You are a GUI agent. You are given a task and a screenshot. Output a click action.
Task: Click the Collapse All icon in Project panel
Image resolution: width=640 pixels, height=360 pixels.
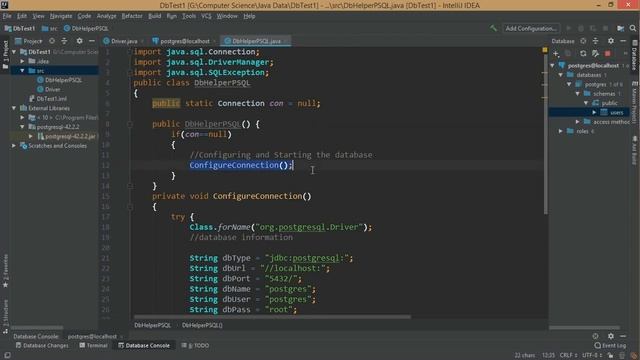[x=64, y=41]
